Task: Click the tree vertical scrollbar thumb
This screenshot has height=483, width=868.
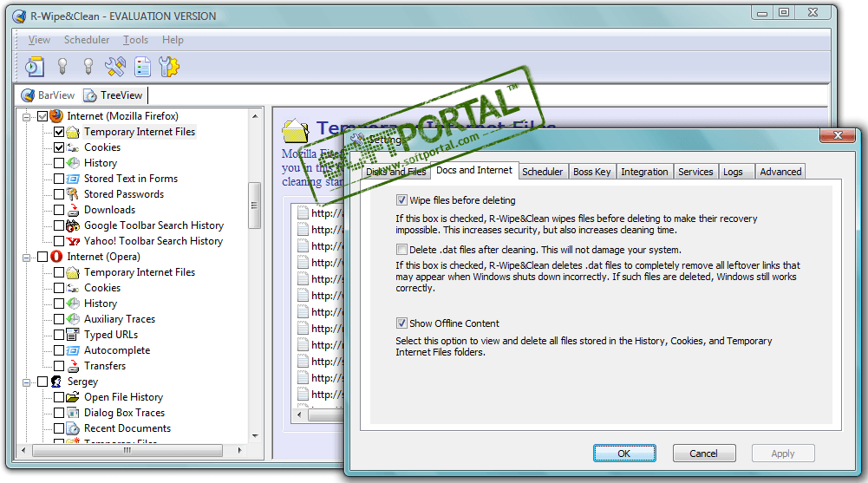Action: 255,206
